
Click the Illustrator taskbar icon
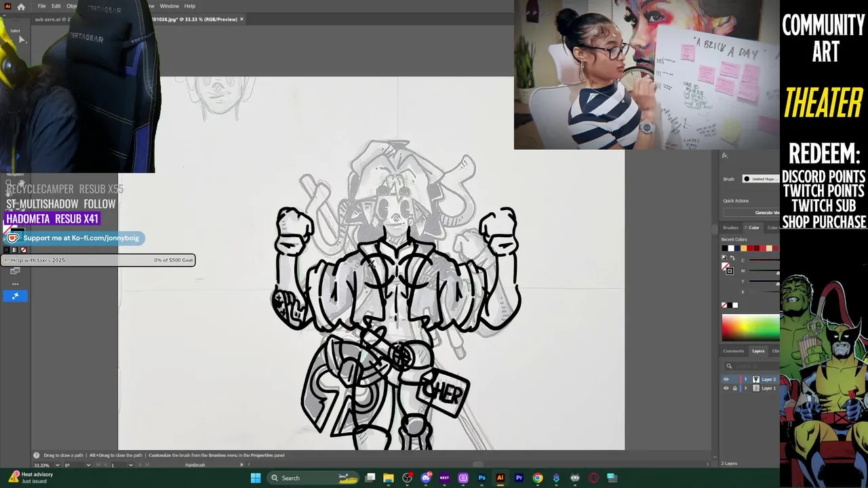point(500,478)
